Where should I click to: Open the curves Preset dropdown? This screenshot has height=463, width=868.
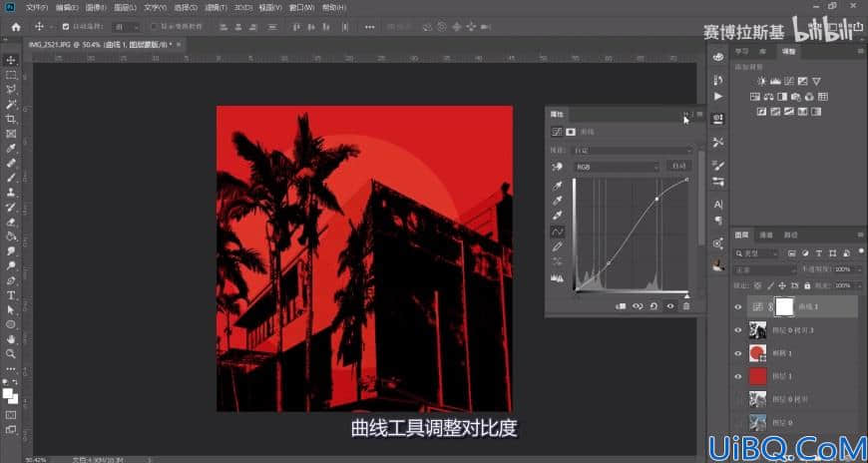coord(633,151)
